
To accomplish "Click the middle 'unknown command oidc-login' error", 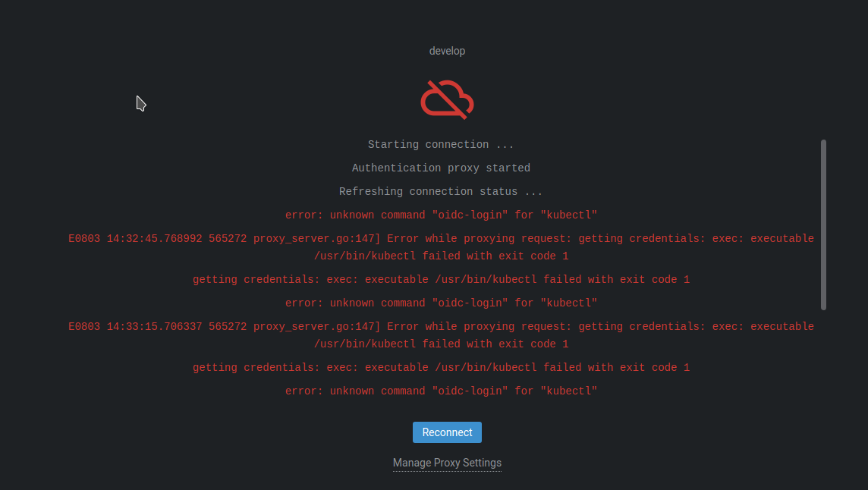I will [x=441, y=303].
